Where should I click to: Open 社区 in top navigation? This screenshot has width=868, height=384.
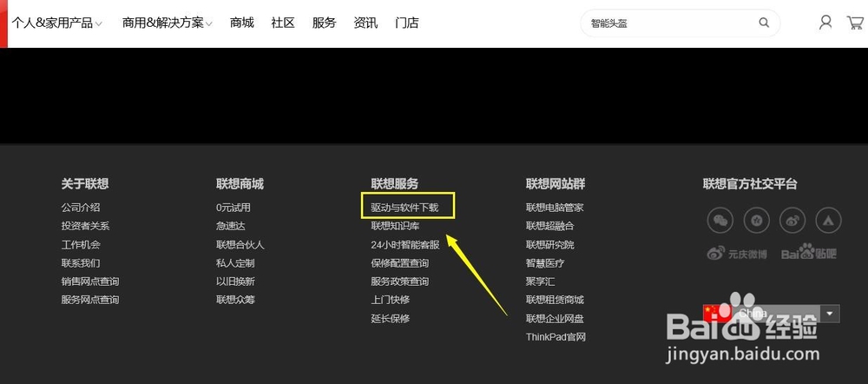pos(283,23)
